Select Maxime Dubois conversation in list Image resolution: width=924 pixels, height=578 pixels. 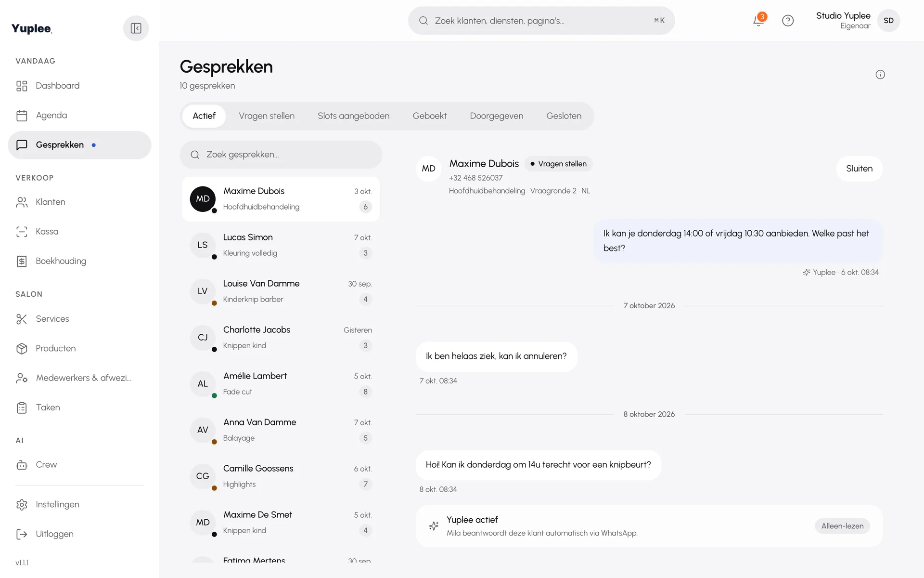[281, 199]
